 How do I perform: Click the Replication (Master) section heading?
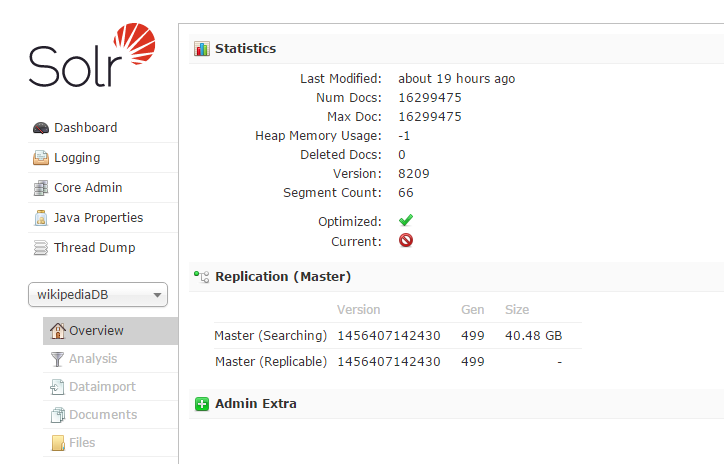(283, 277)
